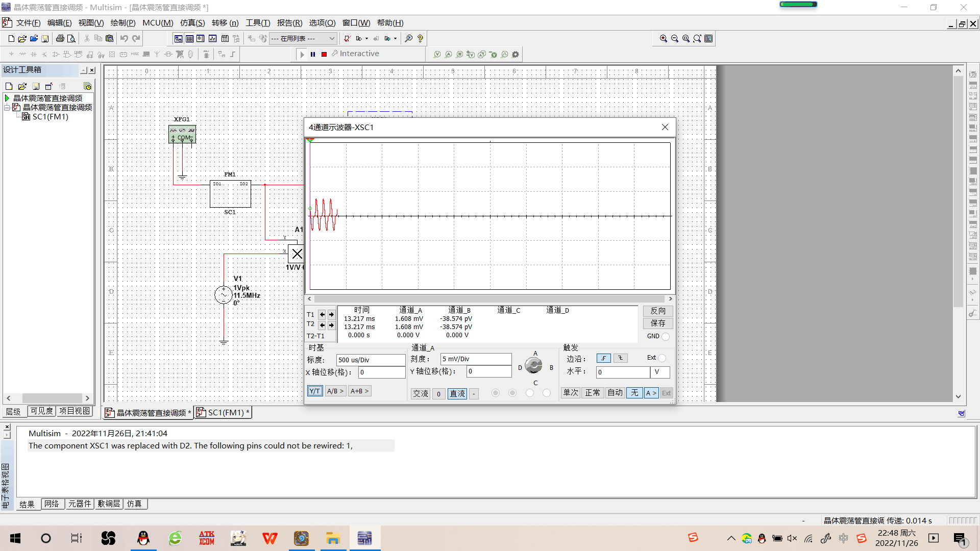Click the channel selector knob

pos(534,365)
